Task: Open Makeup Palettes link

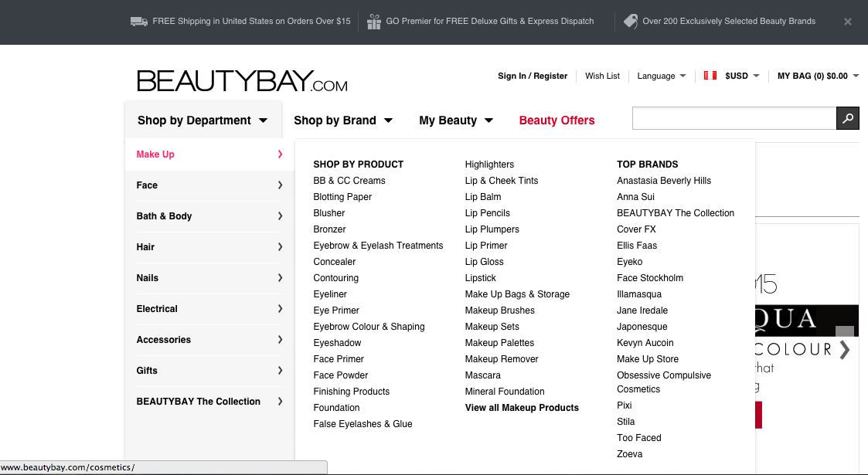Action: tap(499, 343)
